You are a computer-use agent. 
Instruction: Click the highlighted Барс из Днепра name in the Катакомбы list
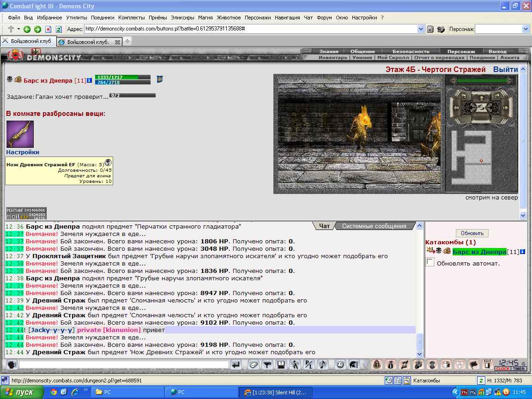click(479, 252)
